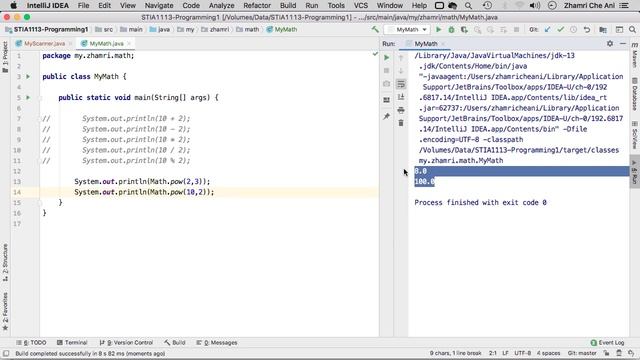Click the 2:1 caret position indicator
Viewport: 640px width, 360px height.
pyautogui.click(x=493, y=353)
